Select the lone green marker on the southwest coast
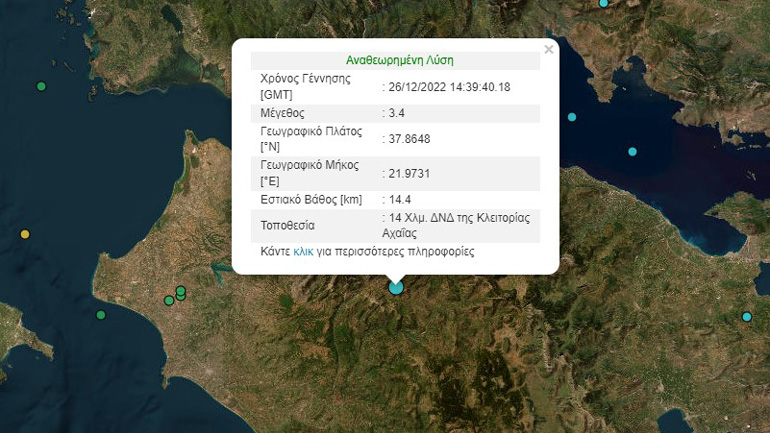 point(101,315)
